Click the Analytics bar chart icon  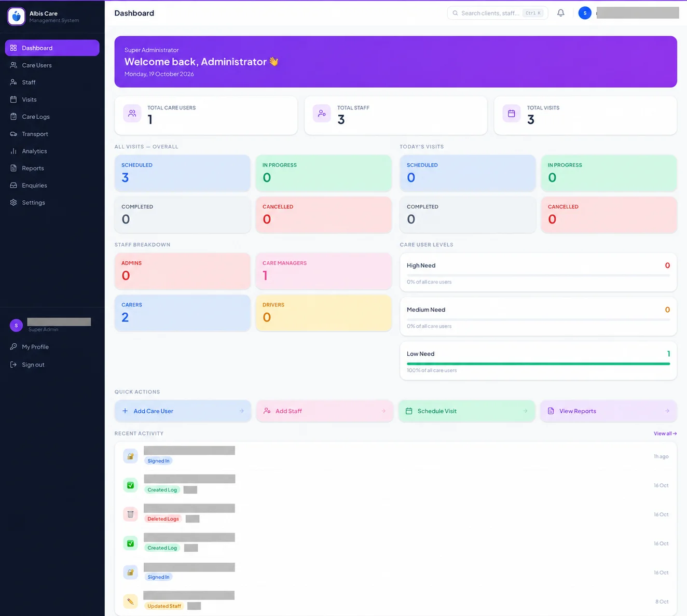click(x=13, y=151)
